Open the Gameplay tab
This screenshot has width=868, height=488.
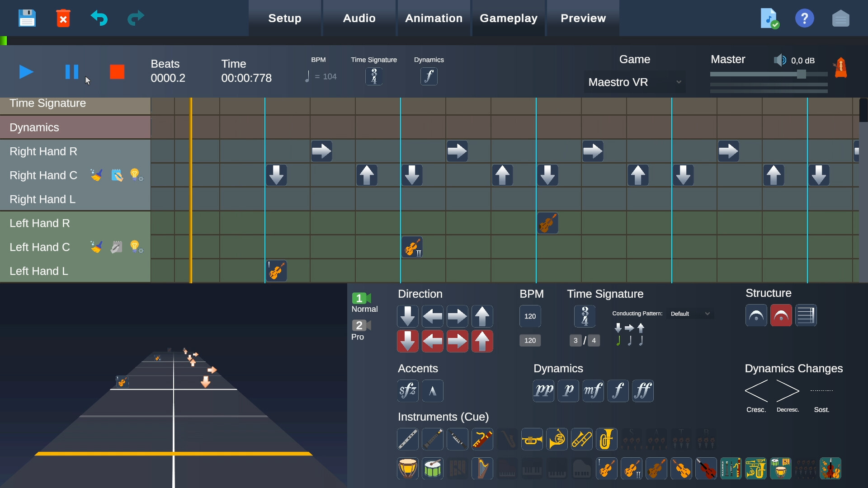(x=509, y=18)
